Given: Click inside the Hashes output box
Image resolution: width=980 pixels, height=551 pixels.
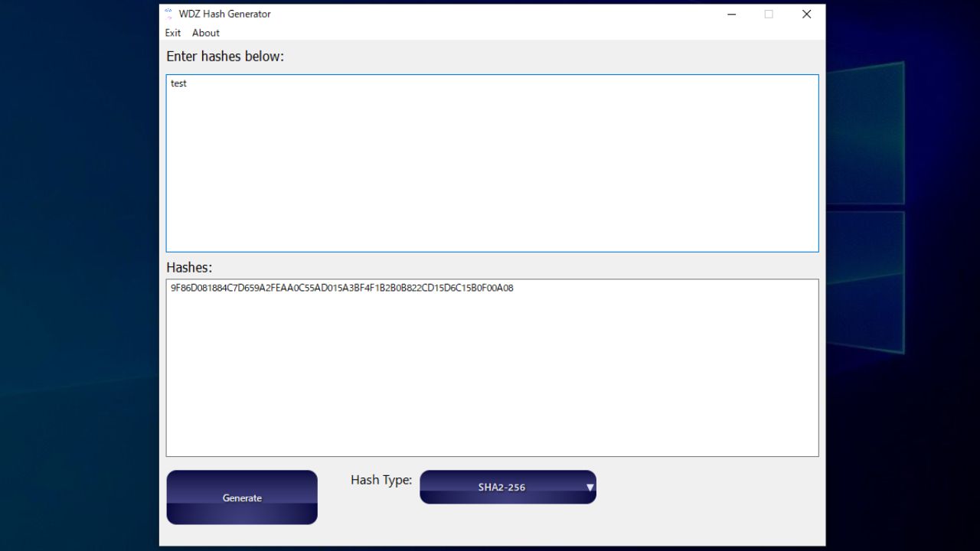Looking at the screenshot, I should (492, 368).
